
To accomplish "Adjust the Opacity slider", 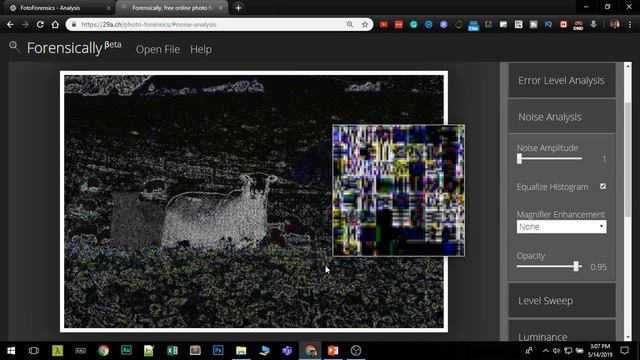I will (549, 267).
